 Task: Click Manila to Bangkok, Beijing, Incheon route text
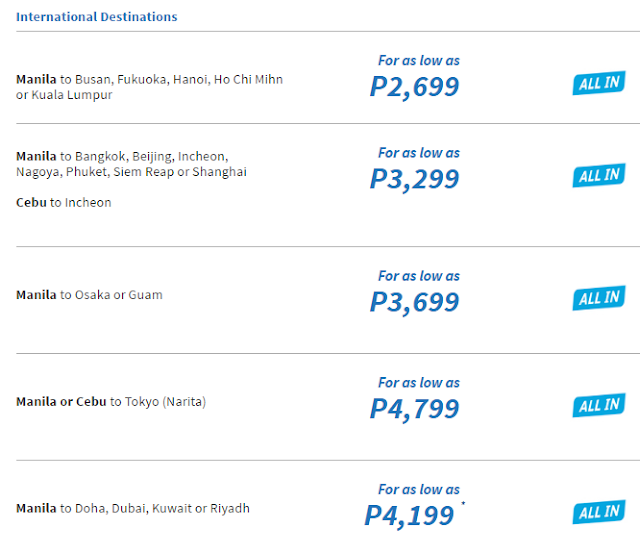(131, 164)
